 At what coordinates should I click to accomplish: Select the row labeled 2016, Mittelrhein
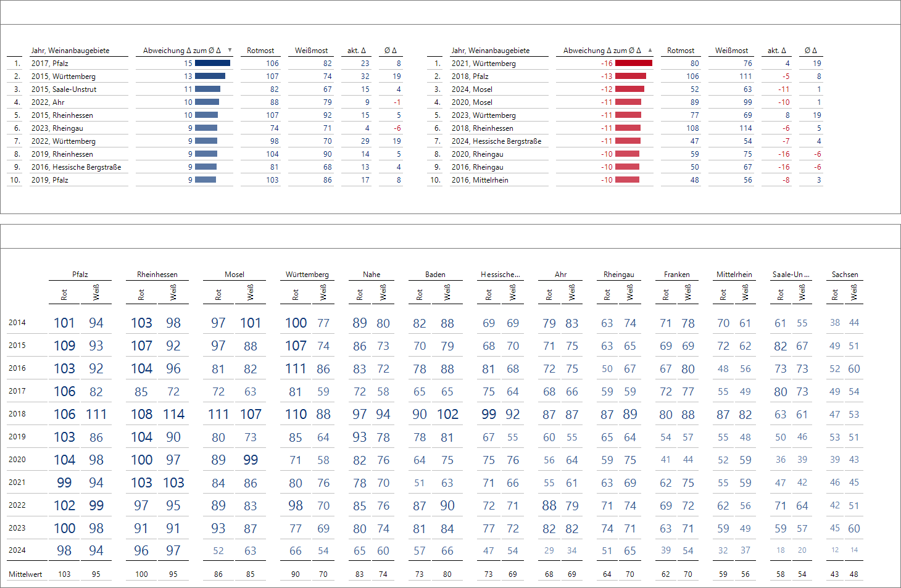480,180
